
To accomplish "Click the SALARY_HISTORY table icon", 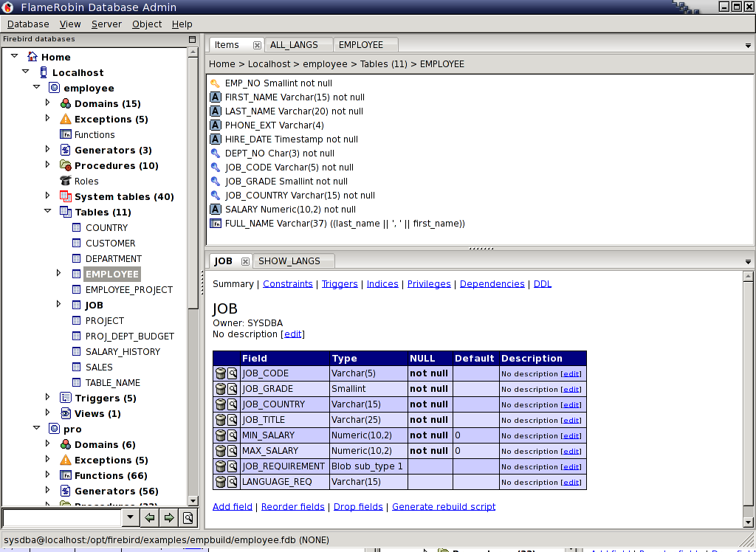I will 76,351.
